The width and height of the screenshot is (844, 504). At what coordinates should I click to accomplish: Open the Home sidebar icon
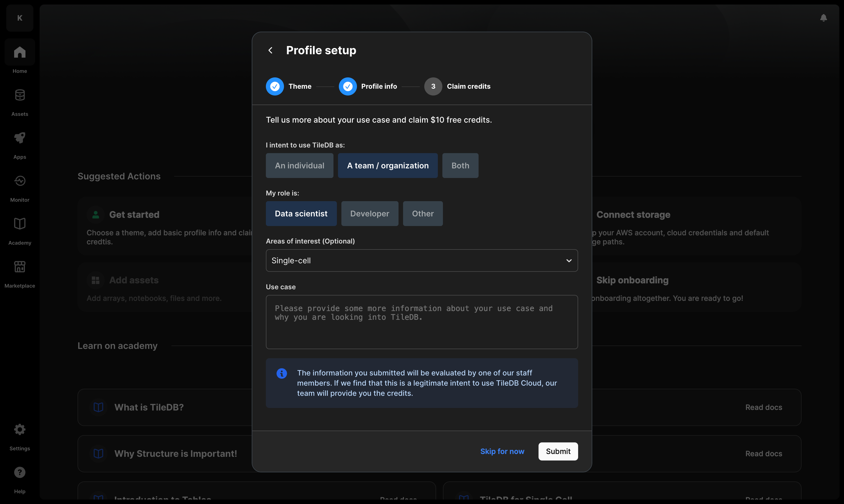coord(20,52)
